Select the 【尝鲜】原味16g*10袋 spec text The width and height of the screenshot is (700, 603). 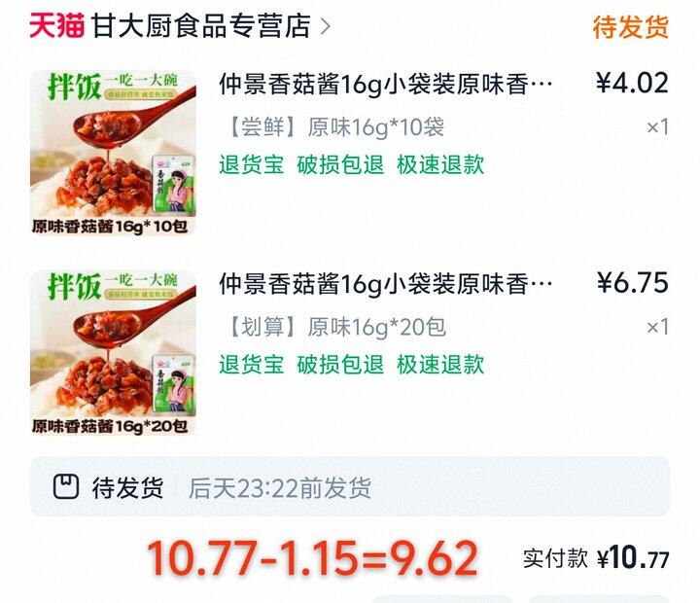[335, 126]
